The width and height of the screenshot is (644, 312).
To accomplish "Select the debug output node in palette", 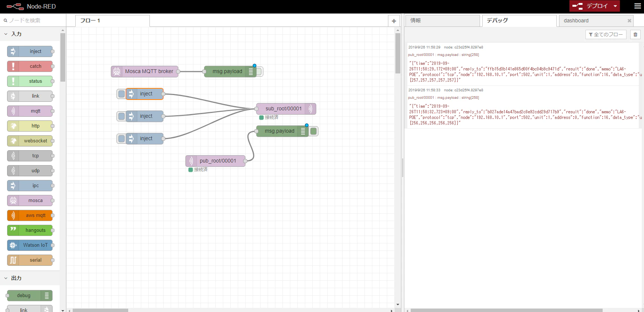I will coord(29,296).
